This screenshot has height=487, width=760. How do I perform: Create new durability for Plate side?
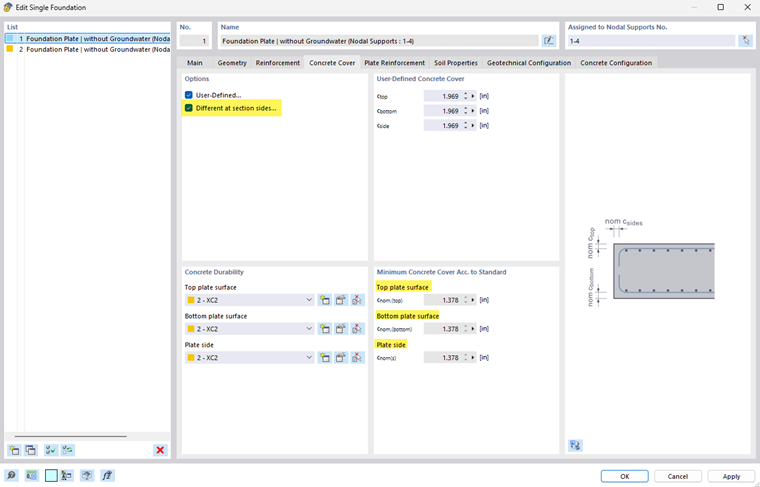[x=324, y=358]
